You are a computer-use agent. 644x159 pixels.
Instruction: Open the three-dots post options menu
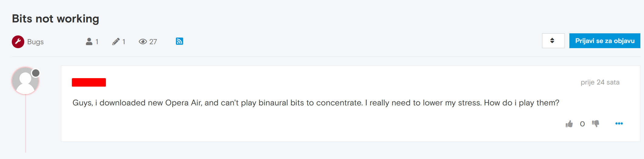click(619, 124)
